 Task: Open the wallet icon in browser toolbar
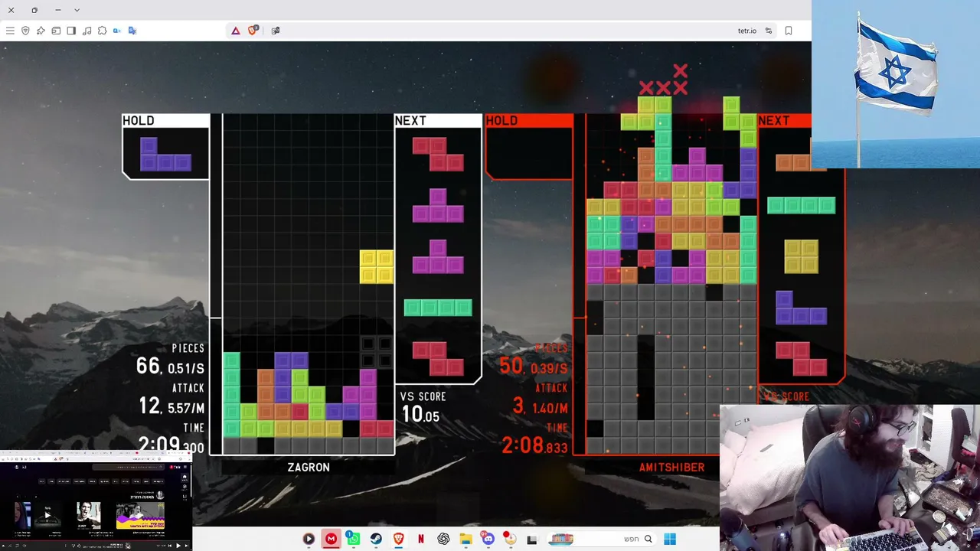click(x=56, y=31)
